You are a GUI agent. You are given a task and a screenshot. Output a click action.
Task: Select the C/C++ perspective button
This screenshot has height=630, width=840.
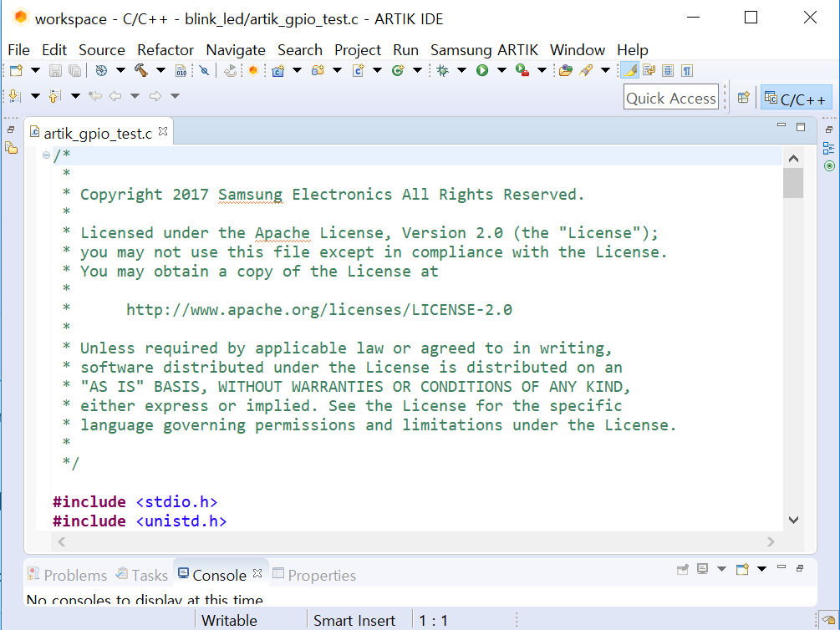[796, 99]
